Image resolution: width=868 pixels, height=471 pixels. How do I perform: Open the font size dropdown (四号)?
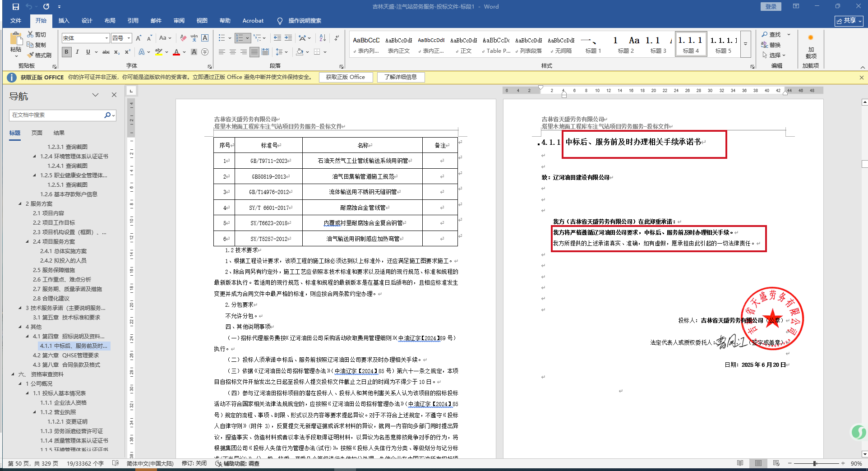tap(129, 38)
